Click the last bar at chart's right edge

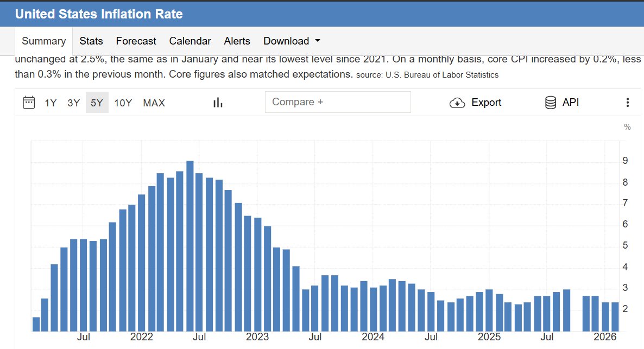tap(615, 317)
